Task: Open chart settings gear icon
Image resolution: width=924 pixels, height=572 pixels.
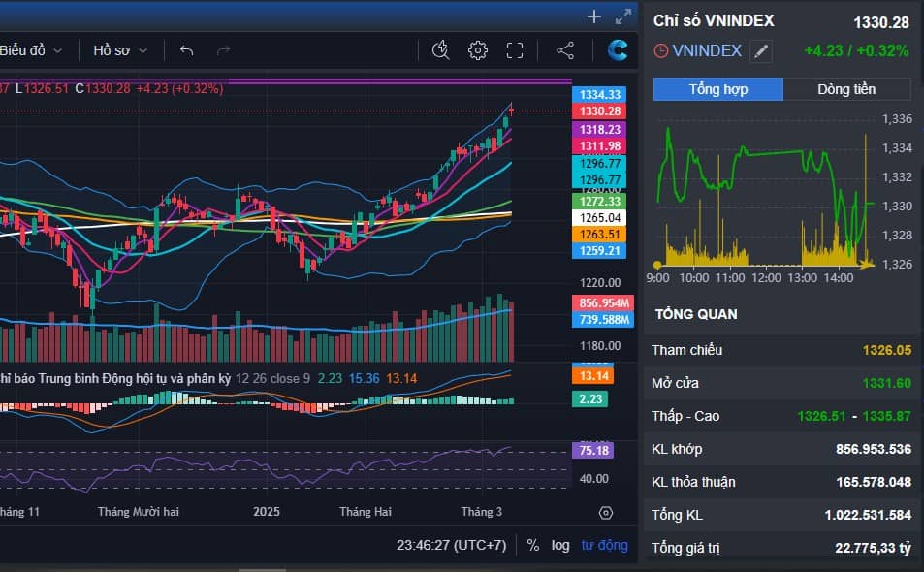Action: coord(477,50)
